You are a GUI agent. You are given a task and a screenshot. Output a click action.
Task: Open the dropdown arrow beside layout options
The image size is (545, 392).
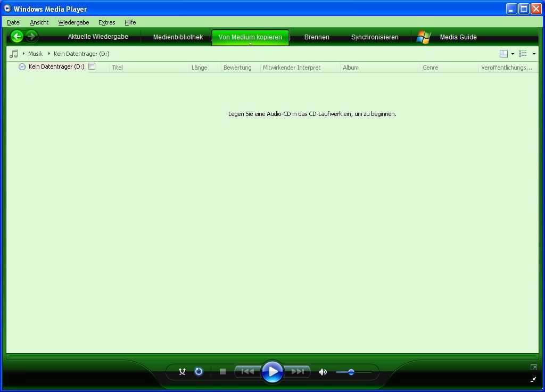(x=513, y=54)
